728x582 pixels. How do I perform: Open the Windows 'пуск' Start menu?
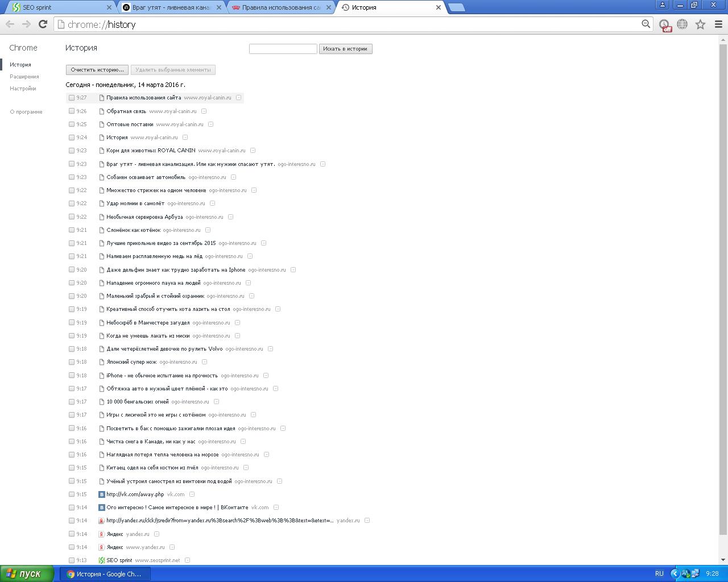click(27, 573)
